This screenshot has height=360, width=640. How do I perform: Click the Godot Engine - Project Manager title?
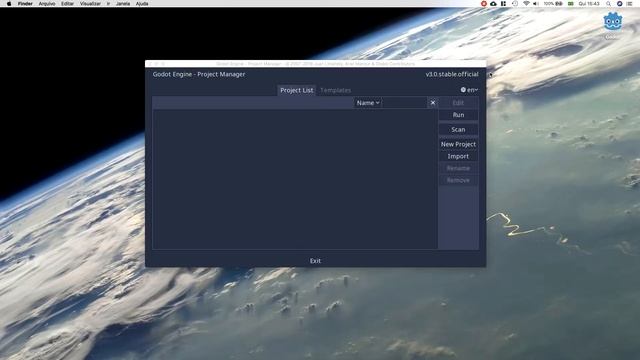click(x=199, y=74)
